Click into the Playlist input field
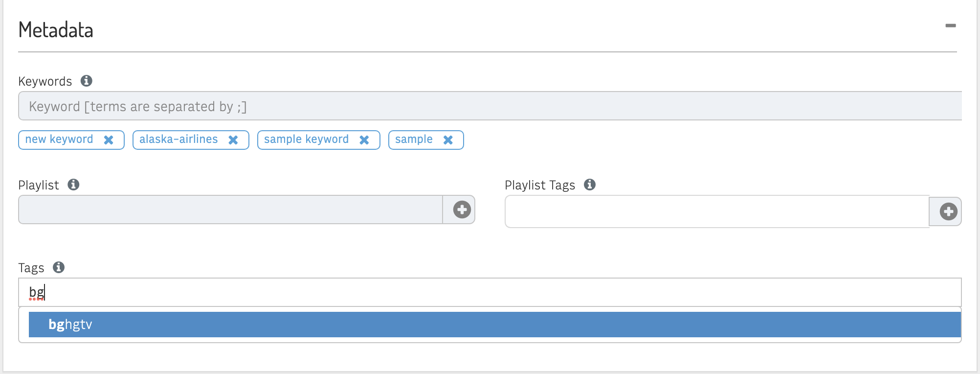 [230, 210]
